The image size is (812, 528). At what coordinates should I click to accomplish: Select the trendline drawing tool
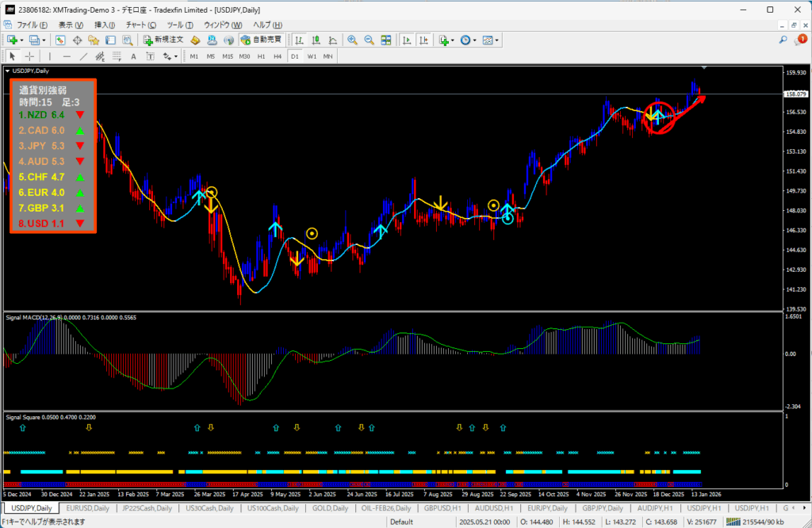[83, 56]
